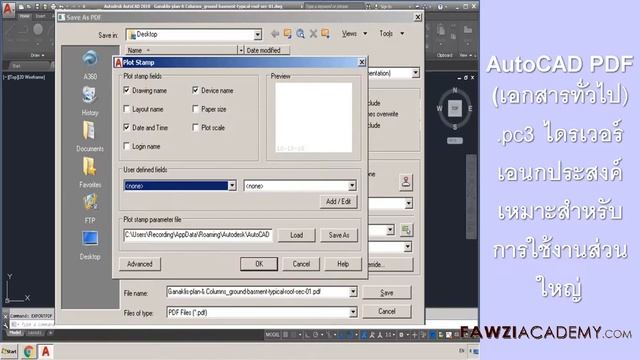Image resolution: width=640 pixels, height=360 pixels.
Task: Toggle the Date and Time checkbox
Action: pyautogui.click(x=127, y=127)
